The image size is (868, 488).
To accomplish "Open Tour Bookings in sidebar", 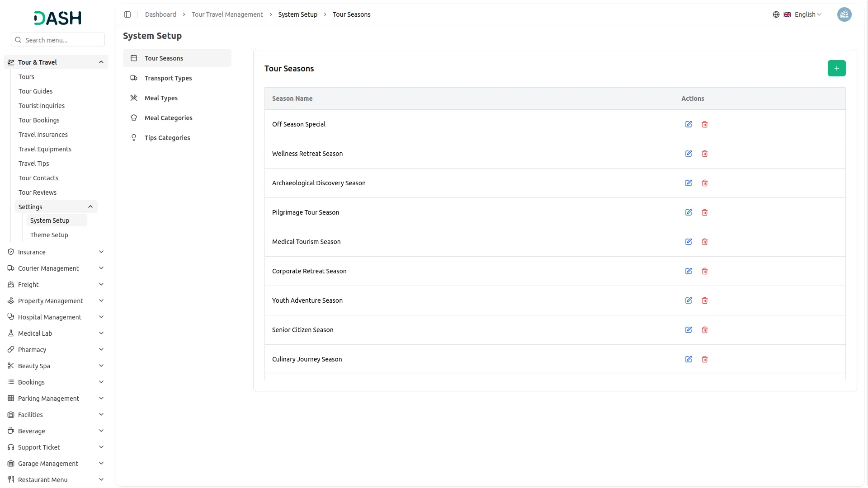I will pos(39,120).
